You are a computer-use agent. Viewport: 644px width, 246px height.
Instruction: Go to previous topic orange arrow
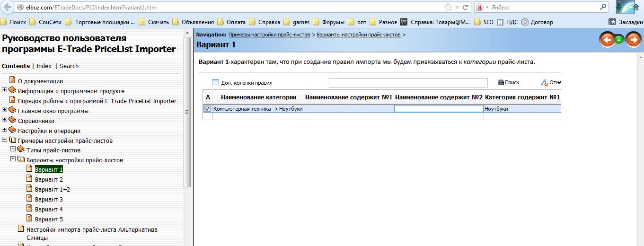coord(607,40)
